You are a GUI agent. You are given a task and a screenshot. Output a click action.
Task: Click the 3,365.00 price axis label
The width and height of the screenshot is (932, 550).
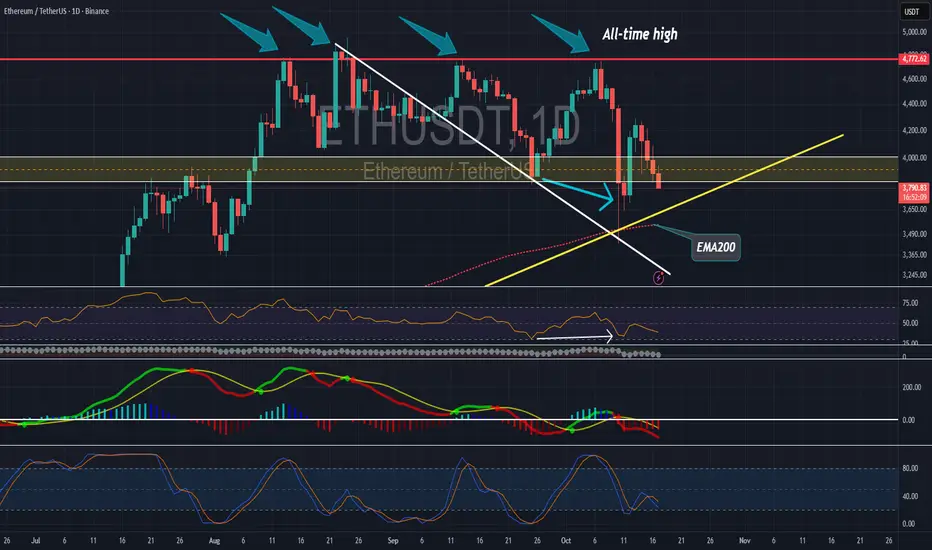click(x=914, y=255)
